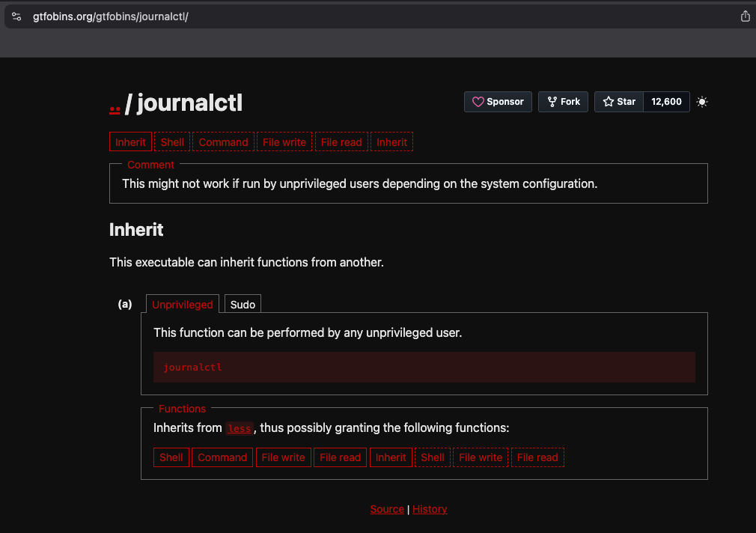Screen dimensions: 756x533
Task: Click the solid Inherit tag in Functions section
Action: point(391,457)
